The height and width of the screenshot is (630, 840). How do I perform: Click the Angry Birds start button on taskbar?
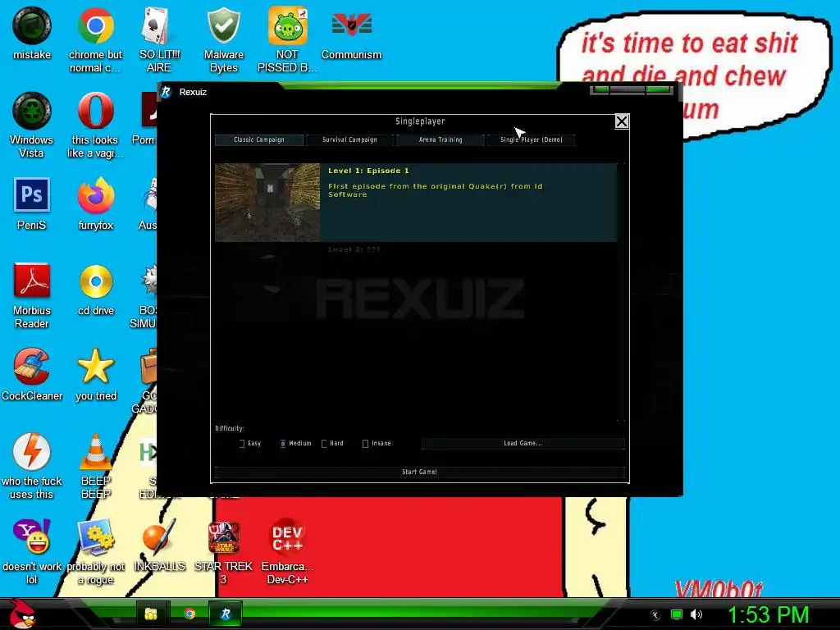point(22,614)
